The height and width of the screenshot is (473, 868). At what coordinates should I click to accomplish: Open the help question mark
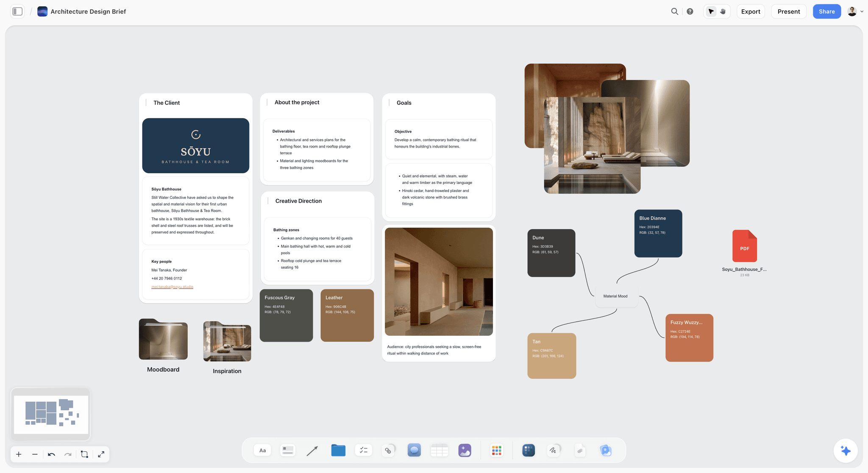pos(690,11)
